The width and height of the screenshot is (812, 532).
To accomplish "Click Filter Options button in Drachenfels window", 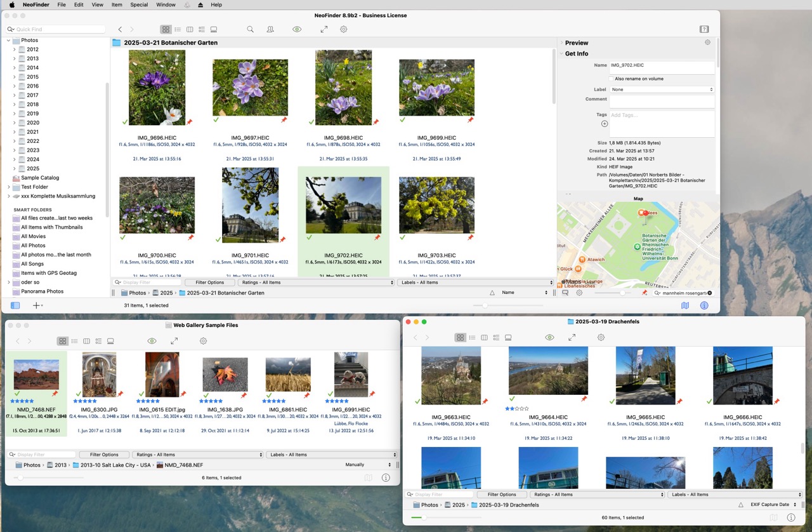I will [502, 495].
